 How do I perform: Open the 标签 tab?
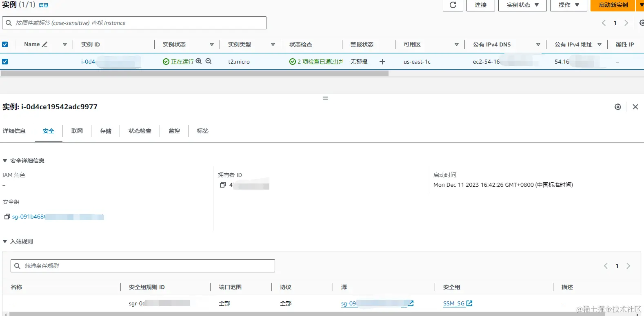[203, 131]
